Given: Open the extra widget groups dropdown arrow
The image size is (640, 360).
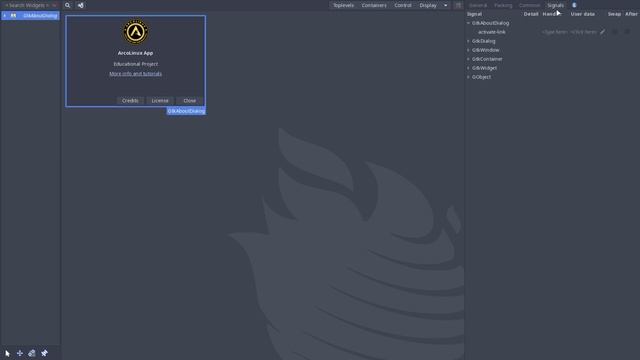Looking at the screenshot, I should coord(446,5).
